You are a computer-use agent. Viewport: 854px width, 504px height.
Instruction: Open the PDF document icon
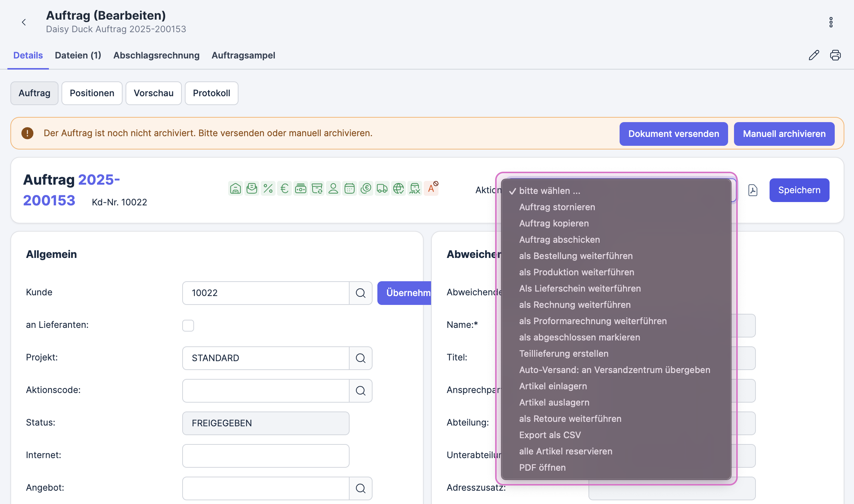(x=753, y=190)
